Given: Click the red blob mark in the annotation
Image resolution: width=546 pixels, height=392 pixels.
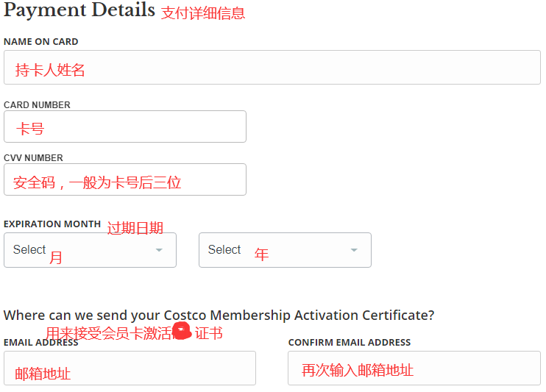Looking at the screenshot, I should [x=182, y=333].
